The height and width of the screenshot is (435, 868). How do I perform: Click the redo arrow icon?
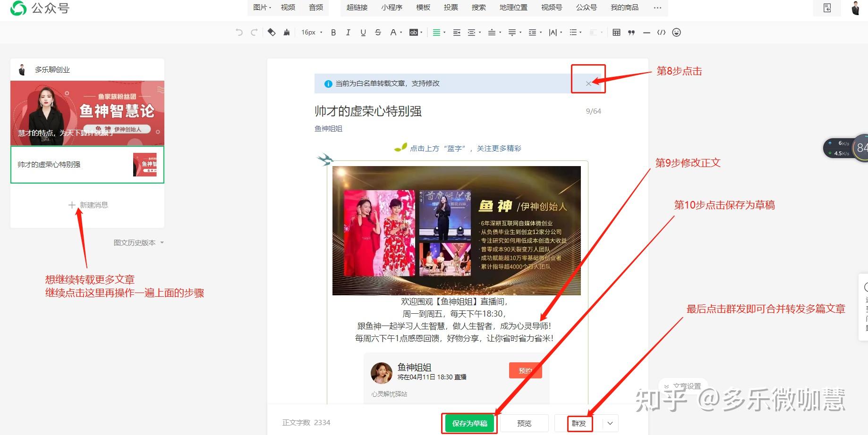254,32
